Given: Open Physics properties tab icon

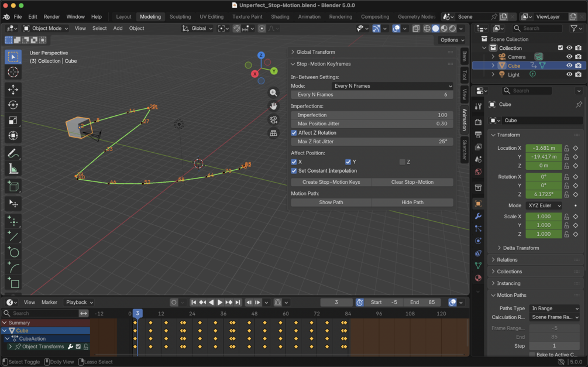Looking at the screenshot, I should coord(478,241).
